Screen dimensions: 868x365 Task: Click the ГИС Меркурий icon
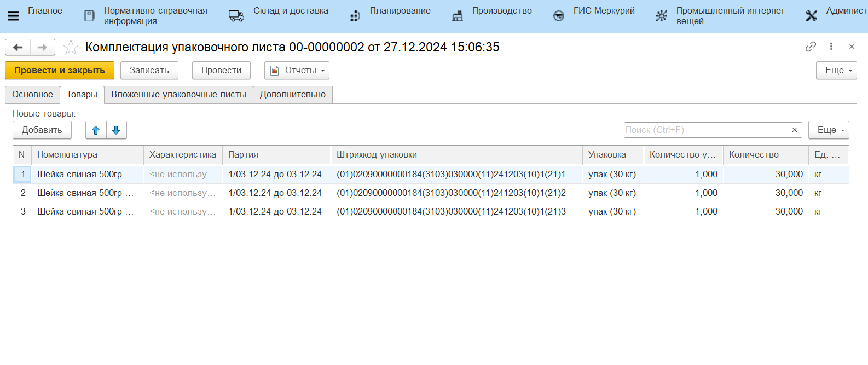click(x=559, y=16)
